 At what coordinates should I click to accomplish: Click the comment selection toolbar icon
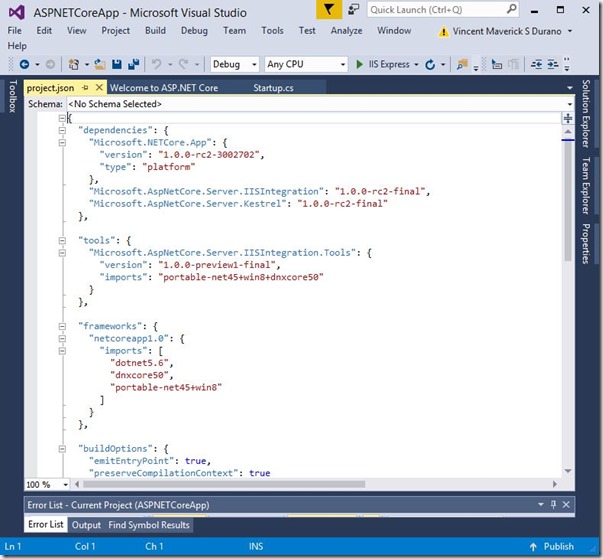pos(497,64)
